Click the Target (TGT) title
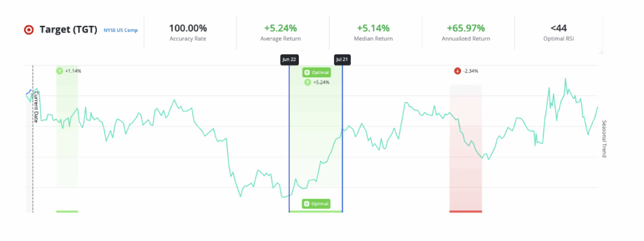 click(x=68, y=30)
